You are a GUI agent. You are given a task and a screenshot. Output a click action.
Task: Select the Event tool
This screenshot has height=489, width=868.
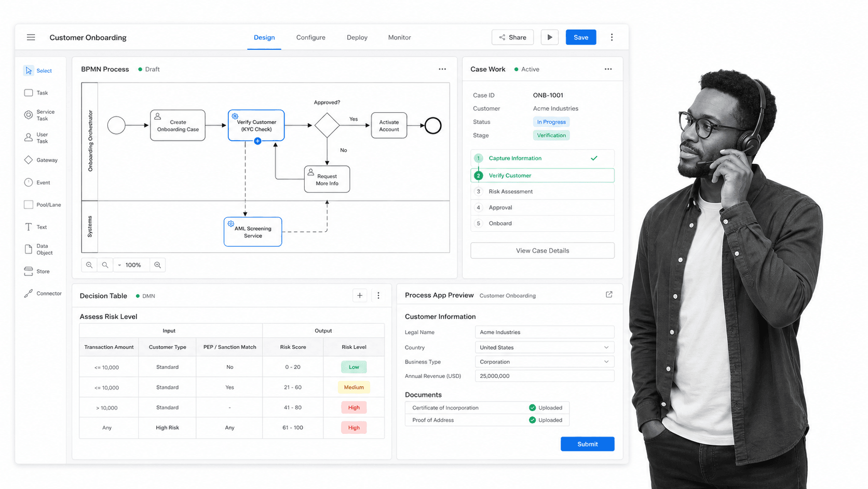tap(37, 182)
